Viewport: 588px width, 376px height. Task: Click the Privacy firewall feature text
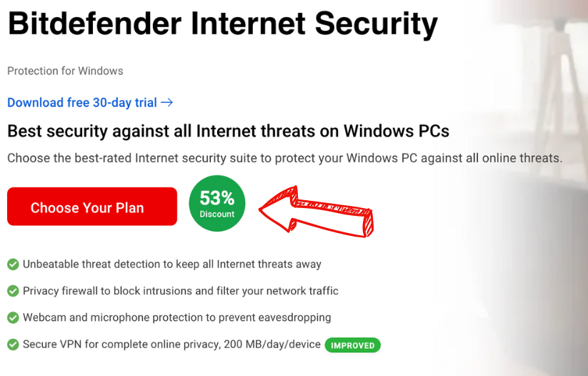pos(181,291)
